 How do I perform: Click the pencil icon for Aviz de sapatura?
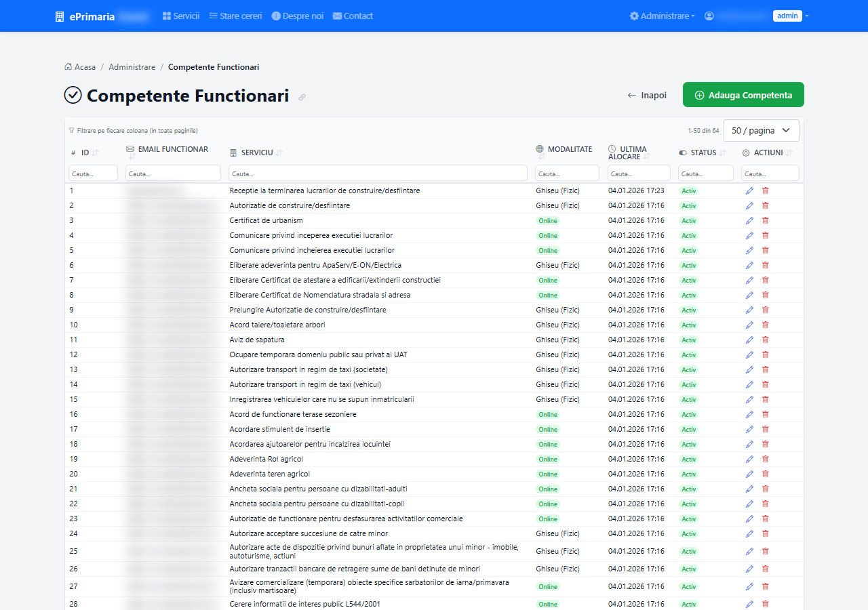point(749,340)
